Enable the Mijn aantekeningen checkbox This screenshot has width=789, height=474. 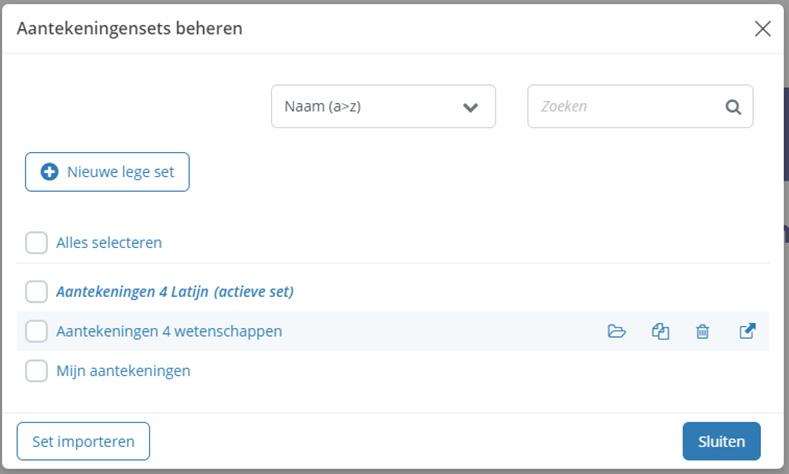37,371
